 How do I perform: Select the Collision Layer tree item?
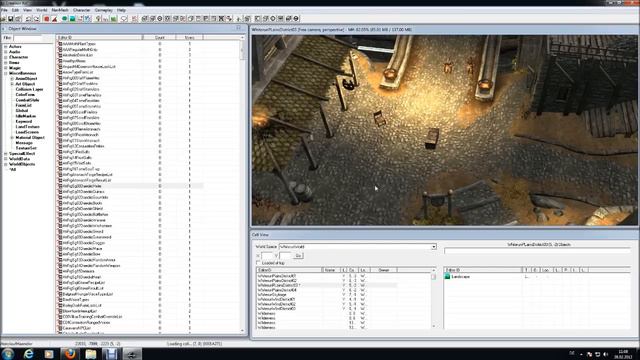(x=29, y=89)
